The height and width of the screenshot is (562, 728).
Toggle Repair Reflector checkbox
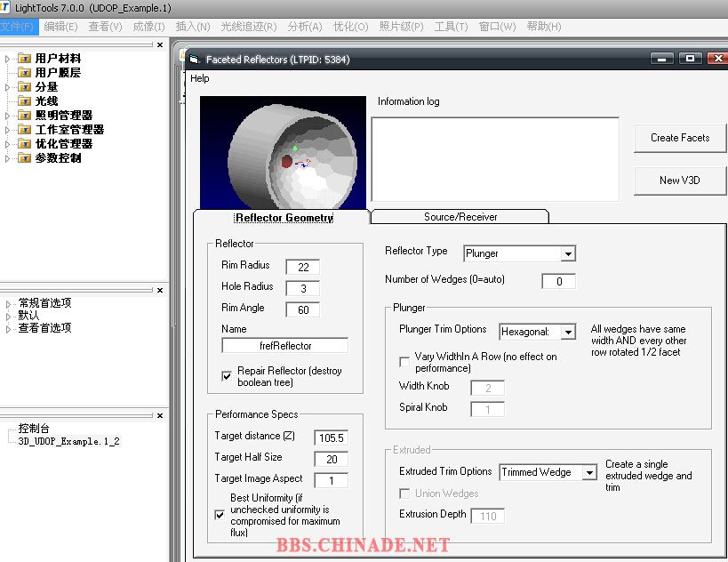click(227, 376)
